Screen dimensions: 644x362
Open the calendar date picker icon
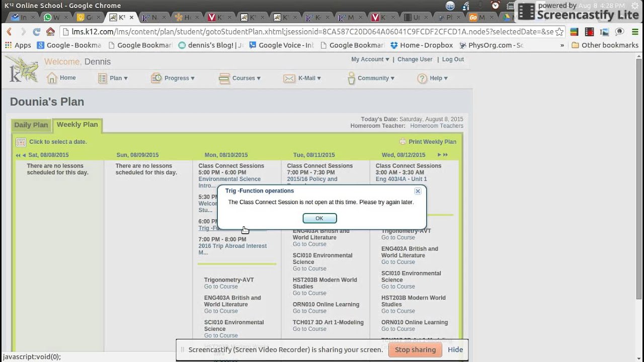[21, 142]
